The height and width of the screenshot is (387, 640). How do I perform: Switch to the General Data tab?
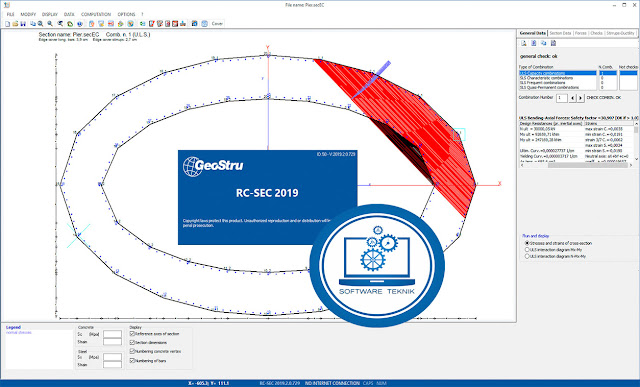click(x=532, y=33)
